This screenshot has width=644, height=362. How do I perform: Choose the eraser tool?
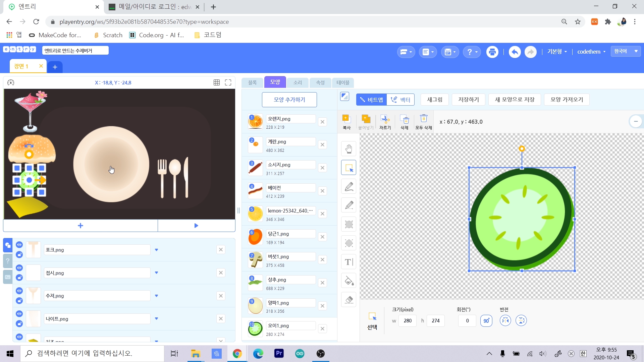click(349, 300)
